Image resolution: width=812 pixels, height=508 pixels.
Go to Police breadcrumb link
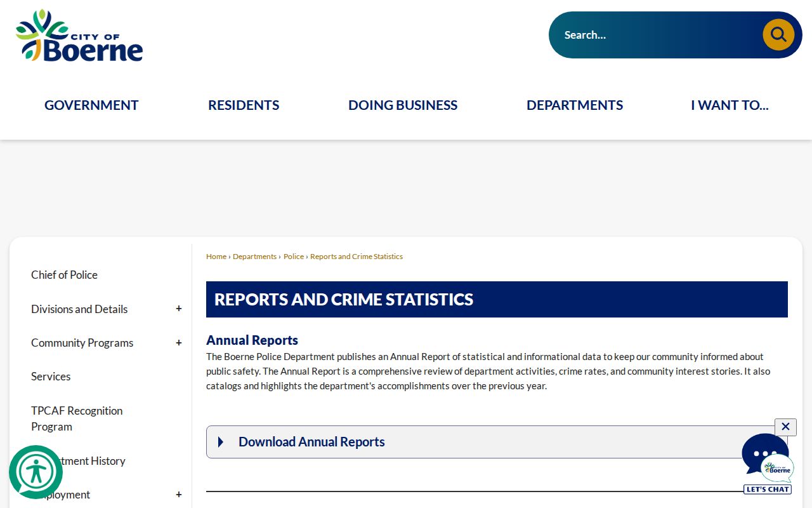pyautogui.click(x=294, y=257)
